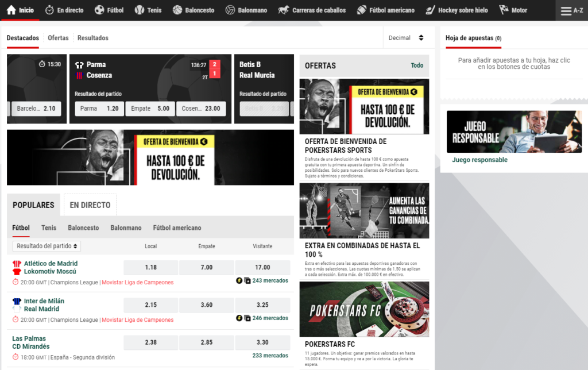Choose the Baloncesto sport sub-tab
588x370 pixels.
[83, 228]
